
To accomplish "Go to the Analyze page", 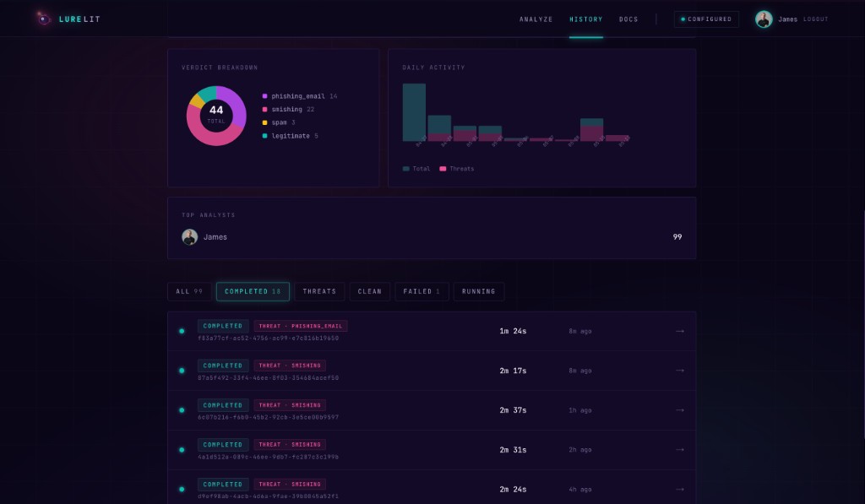I will (x=536, y=19).
